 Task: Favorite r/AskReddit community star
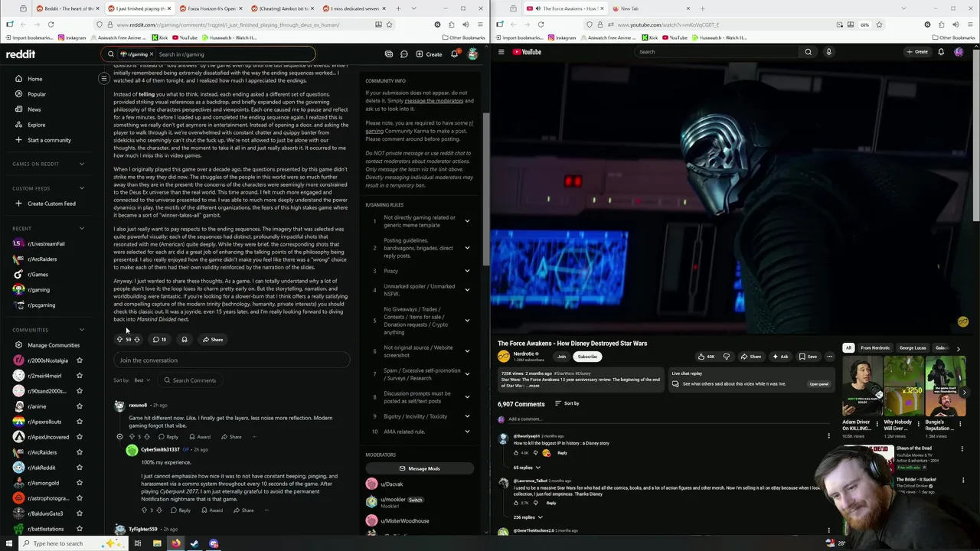(80, 468)
